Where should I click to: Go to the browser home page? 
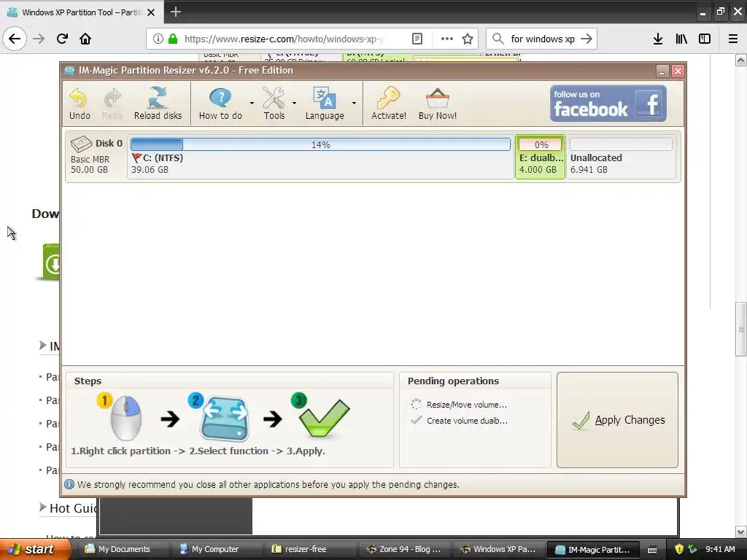[x=85, y=39]
